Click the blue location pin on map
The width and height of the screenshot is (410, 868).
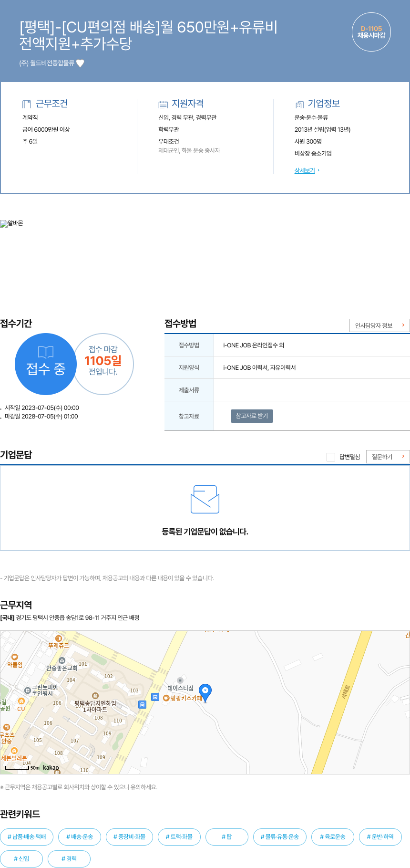click(205, 693)
